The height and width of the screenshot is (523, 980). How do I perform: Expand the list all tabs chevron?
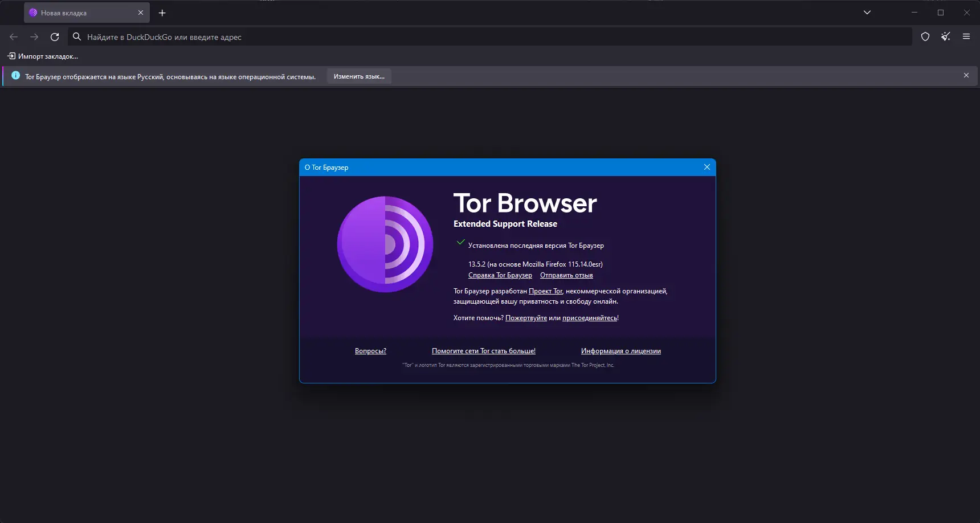pyautogui.click(x=867, y=13)
